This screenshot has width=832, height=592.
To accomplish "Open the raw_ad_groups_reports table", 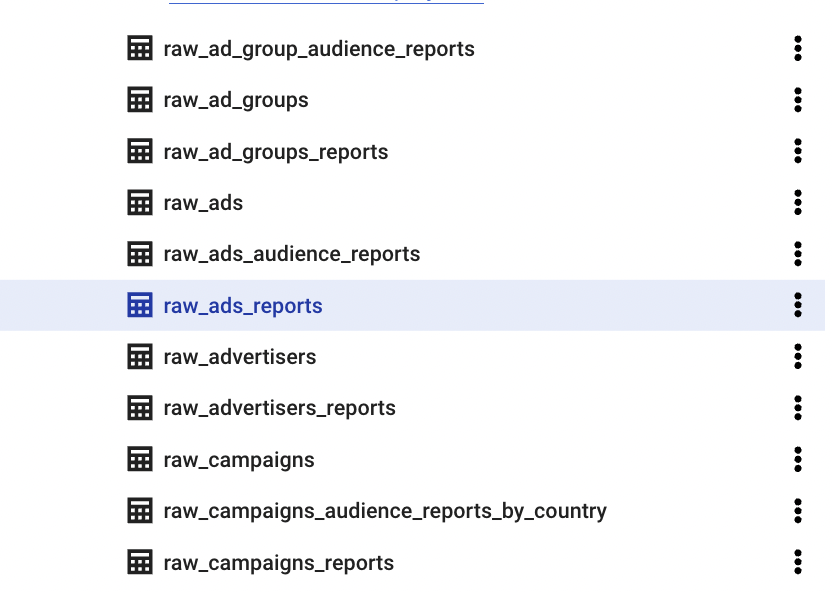I will 276,152.
